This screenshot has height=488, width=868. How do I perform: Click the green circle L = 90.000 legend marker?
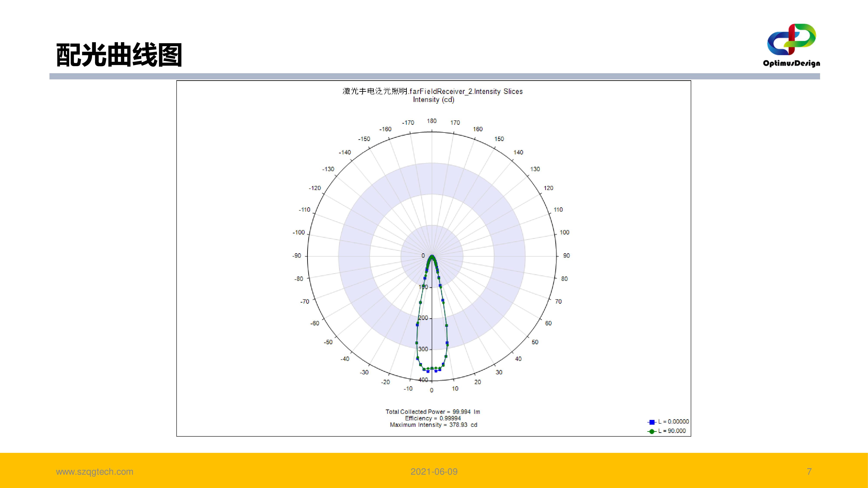pos(652,431)
